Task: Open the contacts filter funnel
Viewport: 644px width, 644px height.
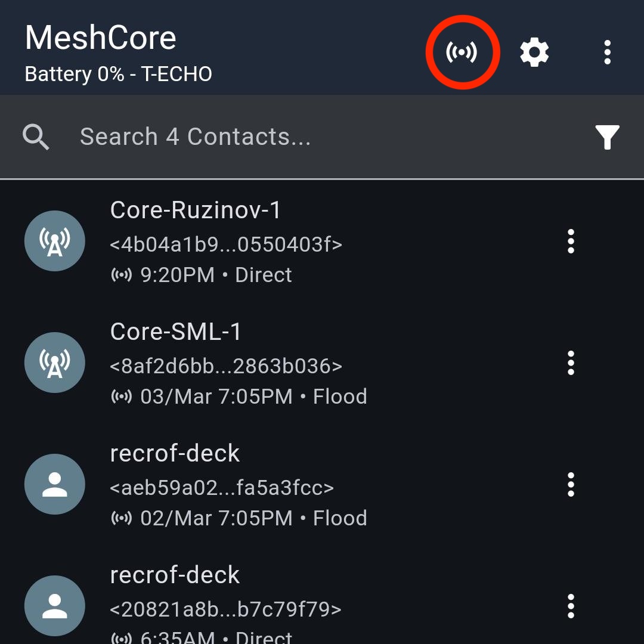Action: (x=607, y=137)
